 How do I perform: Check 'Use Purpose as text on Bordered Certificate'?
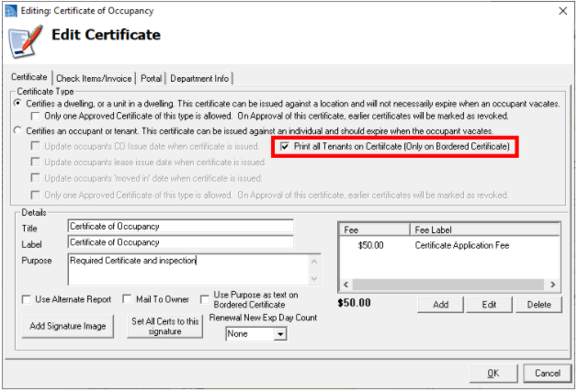(205, 299)
